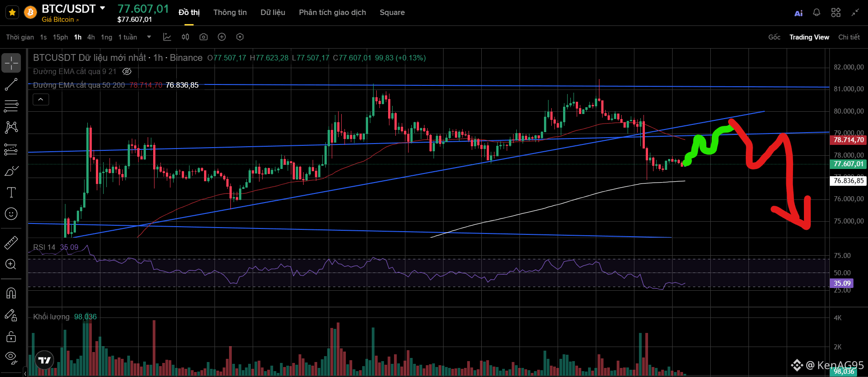This screenshot has height=377, width=868.
Task: Click the 78.714,70 EMA price label
Action: (x=848, y=140)
